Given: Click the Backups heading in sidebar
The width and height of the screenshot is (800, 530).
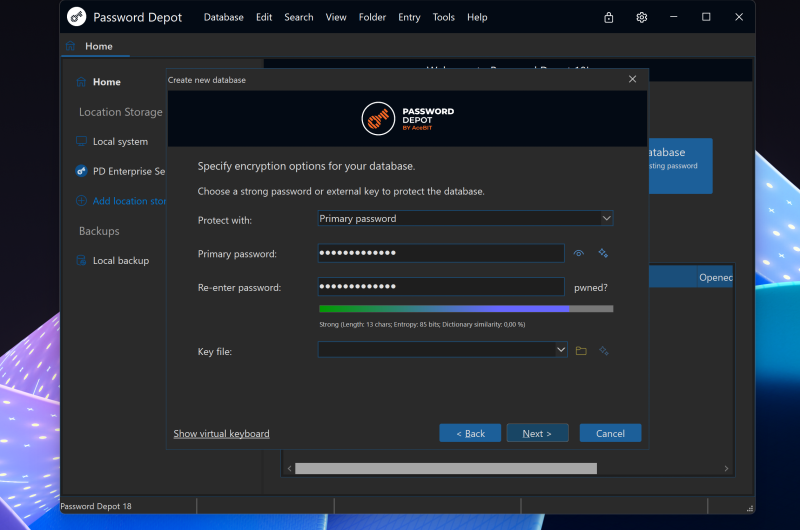Looking at the screenshot, I should tap(99, 231).
